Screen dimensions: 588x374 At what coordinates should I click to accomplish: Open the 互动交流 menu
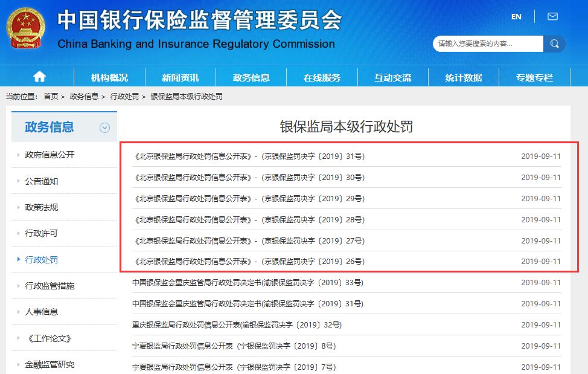coord(392,78)
